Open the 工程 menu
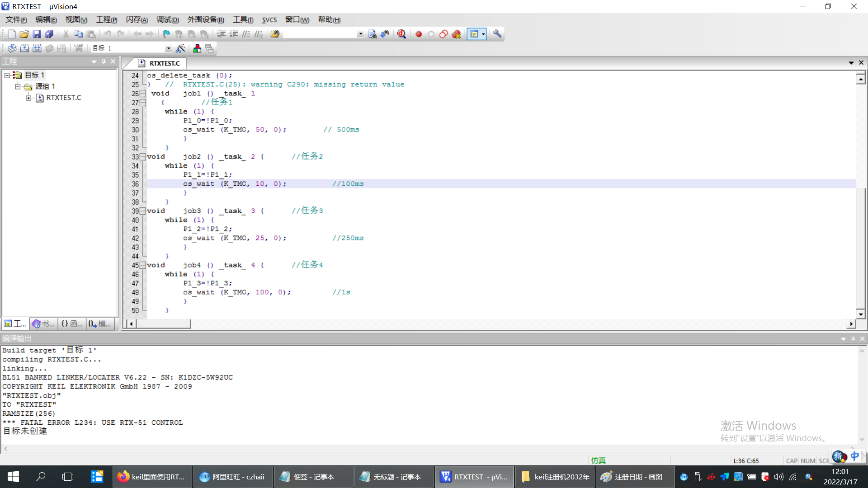The height and width of the screenshot is (488, 868). pos(106,19)
